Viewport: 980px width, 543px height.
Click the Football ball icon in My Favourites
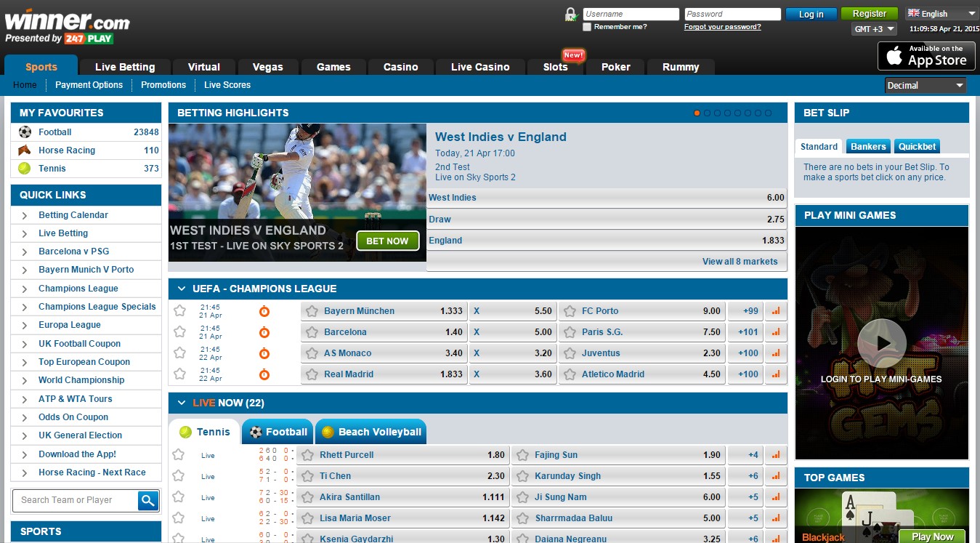click(x=25, y=132)
